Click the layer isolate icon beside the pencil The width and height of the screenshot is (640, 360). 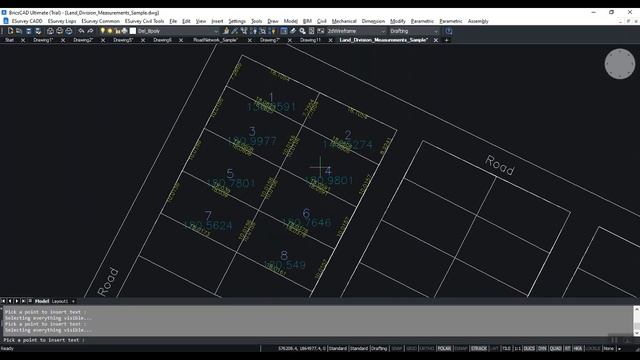[244, 31]
